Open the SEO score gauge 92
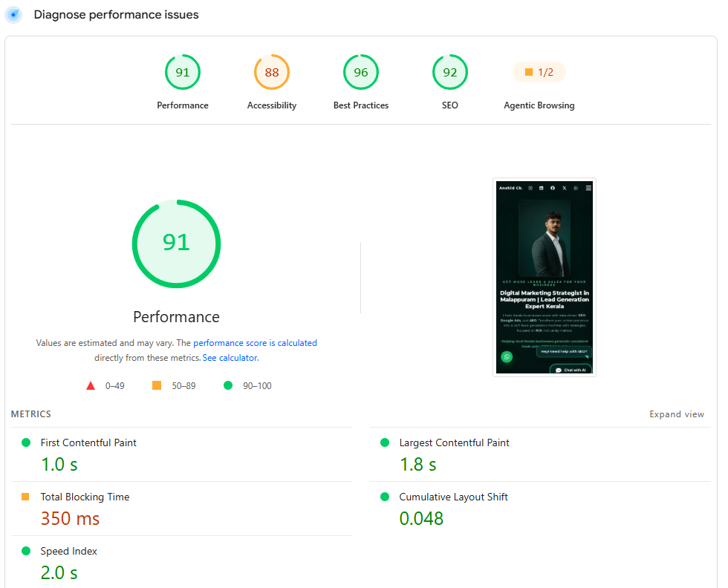728x588 pixels. click(450, 72)
